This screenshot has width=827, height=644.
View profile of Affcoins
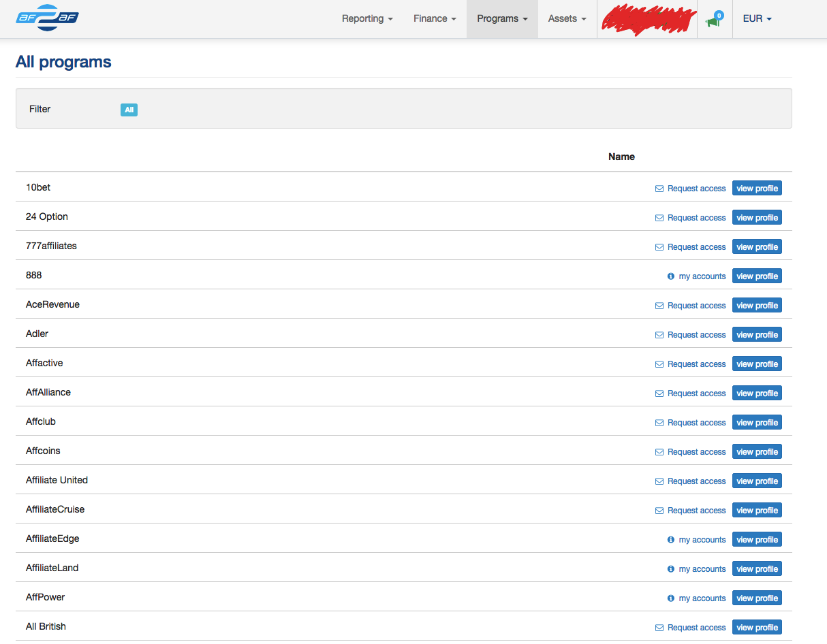[x=757, y=452]
